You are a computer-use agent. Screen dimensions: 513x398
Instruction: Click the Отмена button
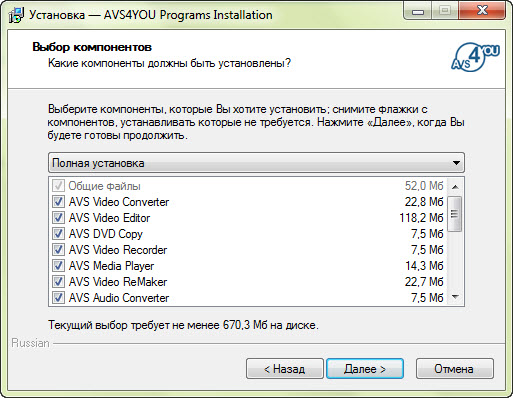[455, 369]
